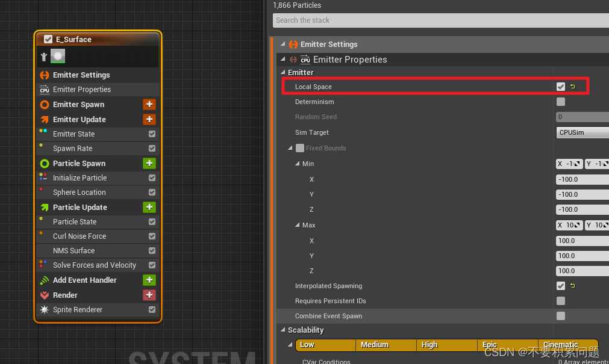Image resolution: width=609 pixels, height=364 pixels.
Task: Add a module to Particle Spawn with its plus button
Action: (x=149, y=164)
